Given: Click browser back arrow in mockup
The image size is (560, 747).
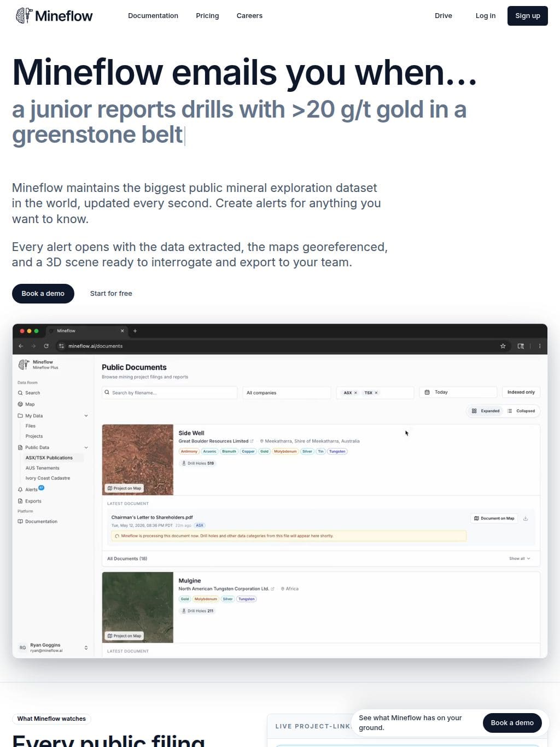Looking at the screenshot, I should click(x=21, y=346).
